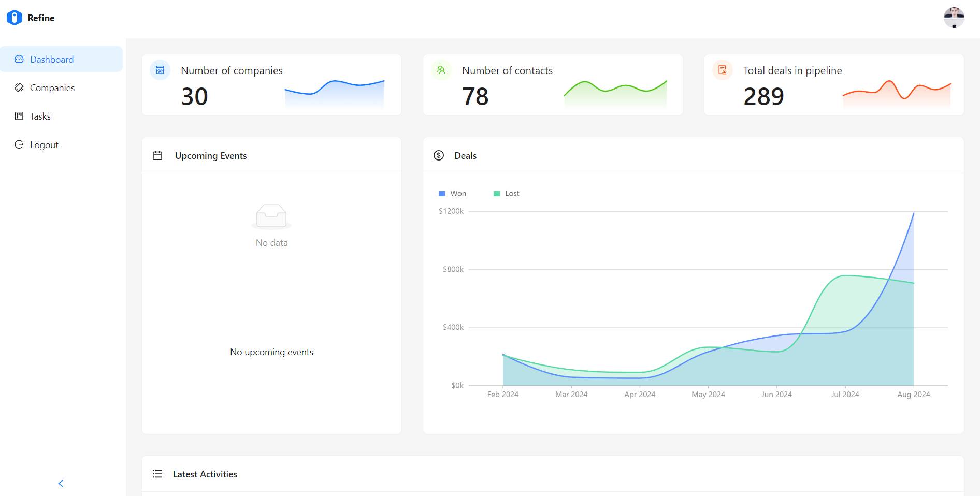Toggle the Won series in legend
The height and width of the screenshot is (496, 980).
point(452,193)
